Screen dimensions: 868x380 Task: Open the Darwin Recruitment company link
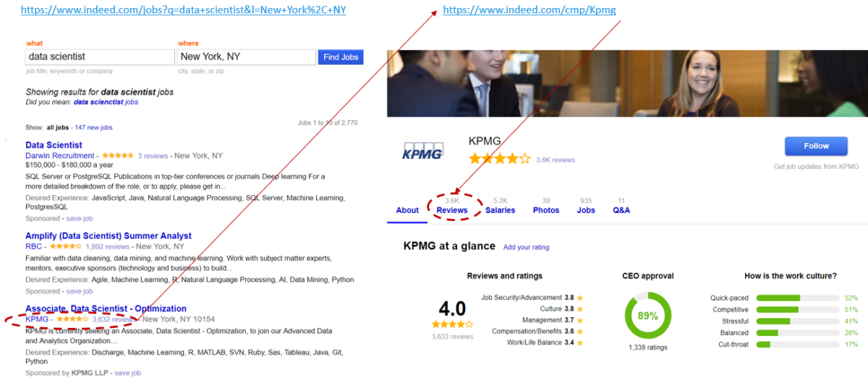click(x=60, y=155)
